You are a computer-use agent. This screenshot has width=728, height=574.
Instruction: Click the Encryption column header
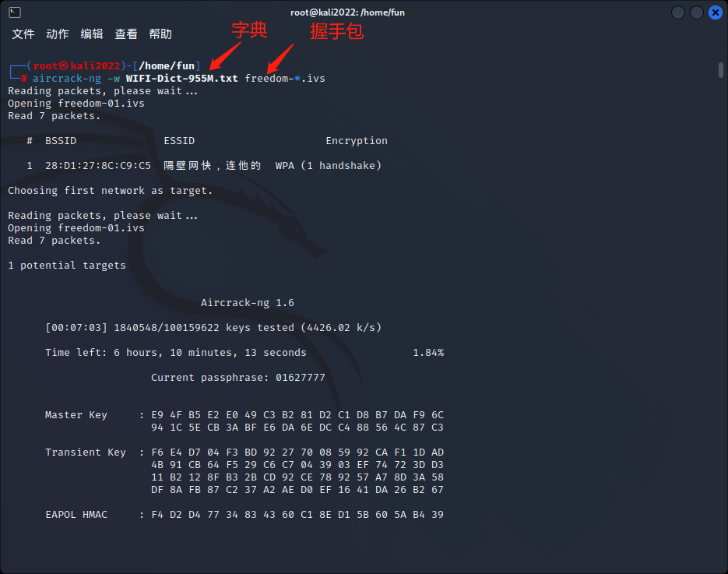pyautogui.click(x=357, y=141)
